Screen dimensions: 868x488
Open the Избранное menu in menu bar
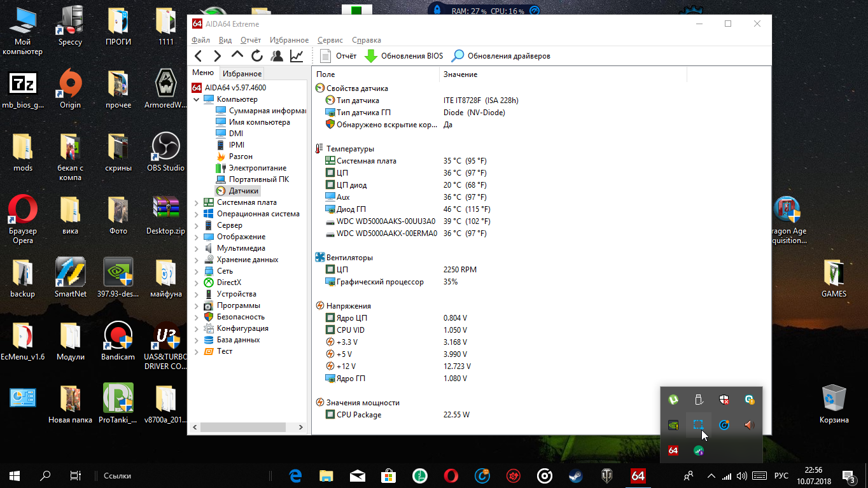pos(290,40)
